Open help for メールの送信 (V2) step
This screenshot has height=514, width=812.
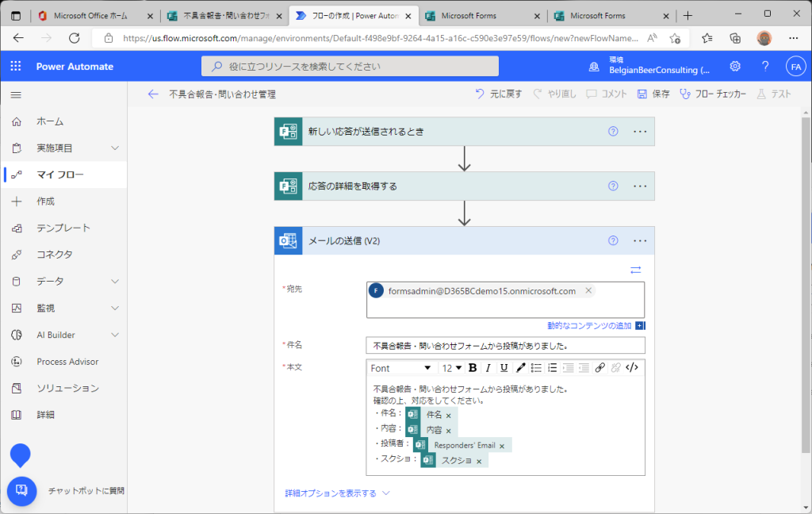click(613, 240)
